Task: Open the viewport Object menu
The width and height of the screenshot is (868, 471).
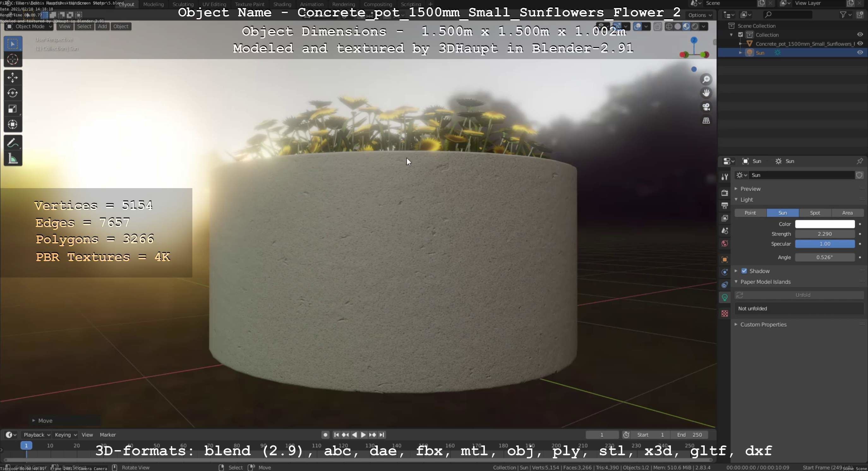Action: [121, 27]
